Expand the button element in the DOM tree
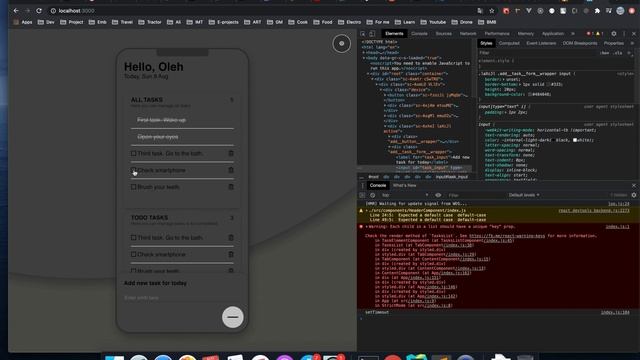 point(385,95)
